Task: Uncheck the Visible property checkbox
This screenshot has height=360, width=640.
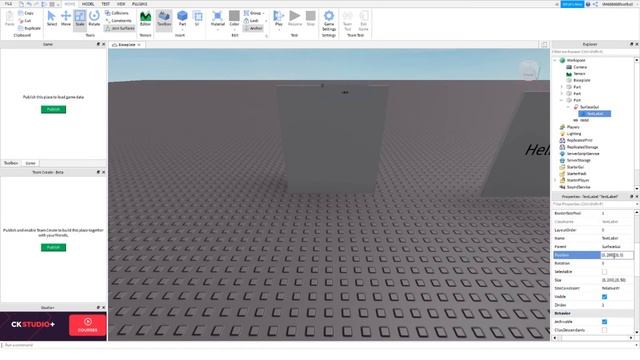Action: click(604, 297)
